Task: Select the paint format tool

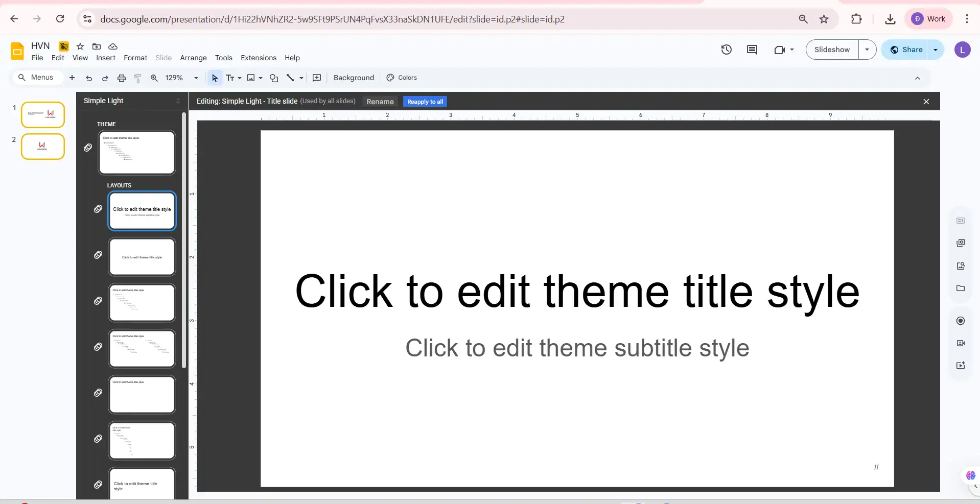Action: pyautogui.click(x=137, y=78)
